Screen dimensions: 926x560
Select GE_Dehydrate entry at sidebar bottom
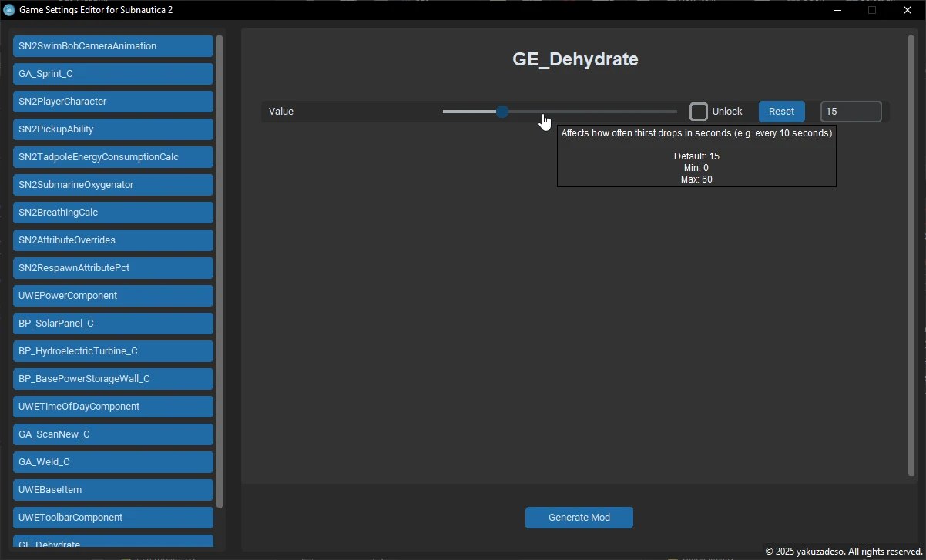(x=112, y=542)
